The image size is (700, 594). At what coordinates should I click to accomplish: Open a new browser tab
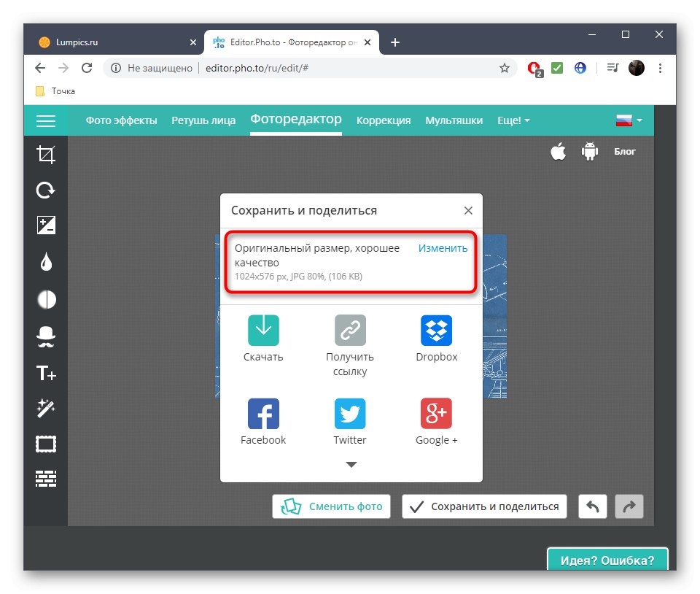[395, 42]
